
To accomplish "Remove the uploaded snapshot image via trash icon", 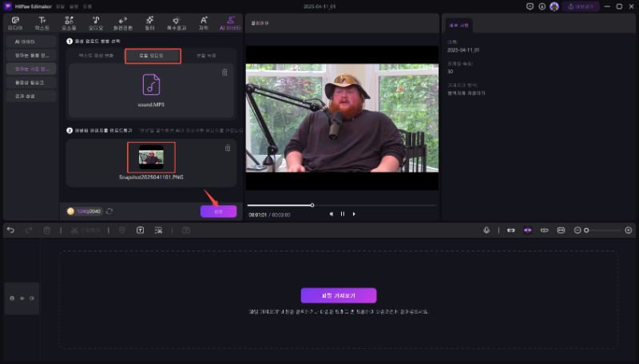I will (228, 148).
